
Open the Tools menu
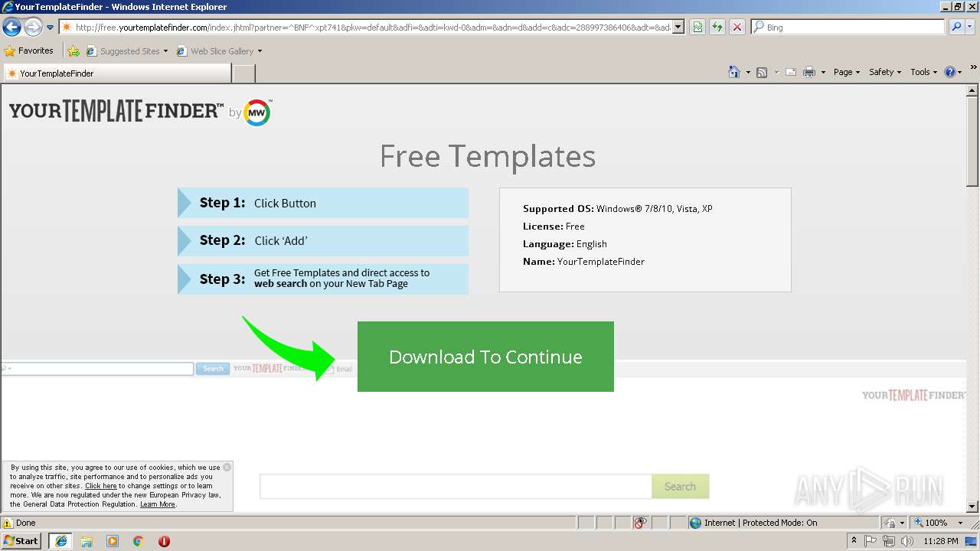click(923, 72)
